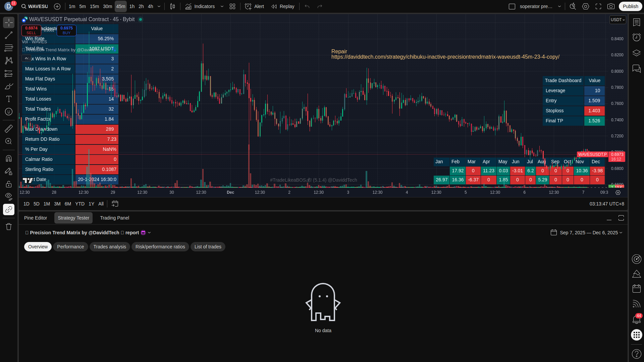Open the USDT currency dropdown
Viewport: 644px width, 362px height.
coord(618,20)
